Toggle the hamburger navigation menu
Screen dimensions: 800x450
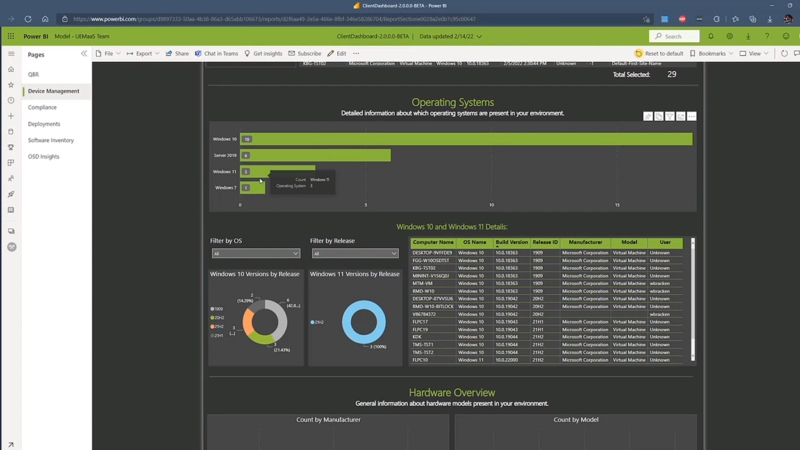pos(11,54)
